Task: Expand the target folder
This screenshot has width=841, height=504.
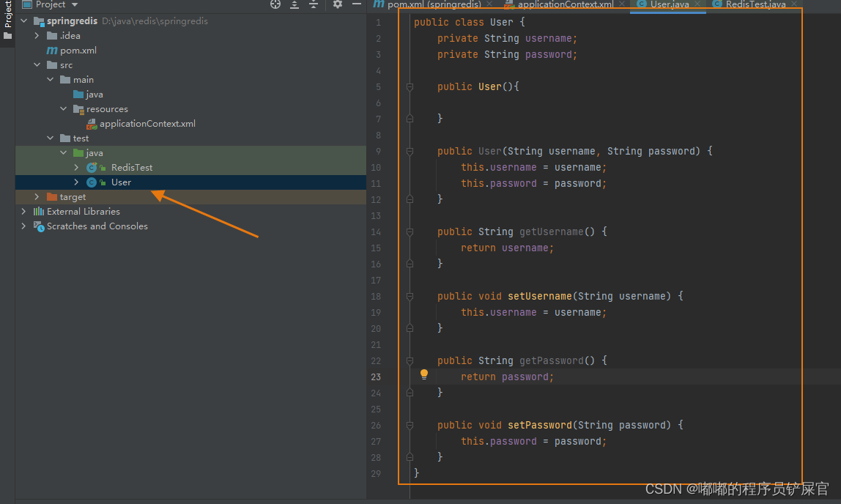Action: (37, 197)
